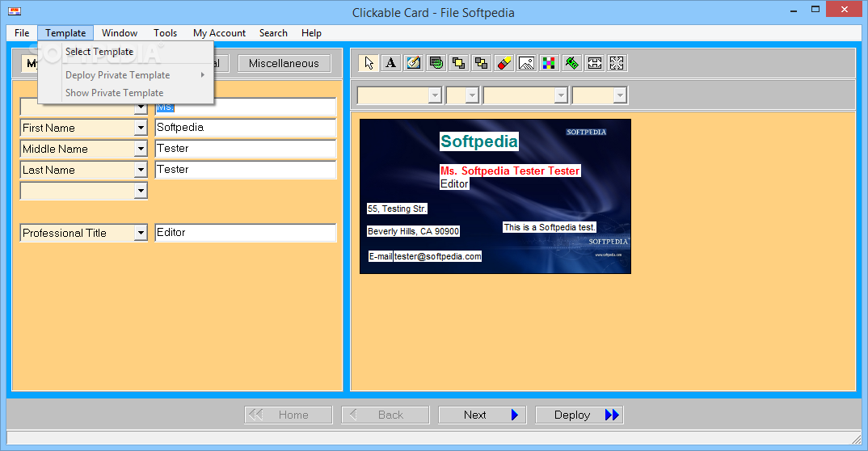Click the fit width icon
This screenshot has height=451, width=868.
(x=595, y=63)
